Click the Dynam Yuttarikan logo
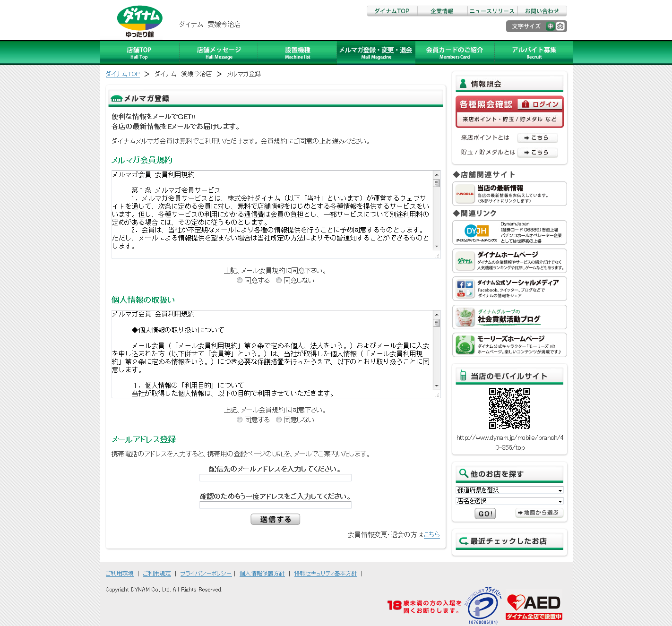The image size is (672, 626). pyautogui.click(x=139, y=22)
